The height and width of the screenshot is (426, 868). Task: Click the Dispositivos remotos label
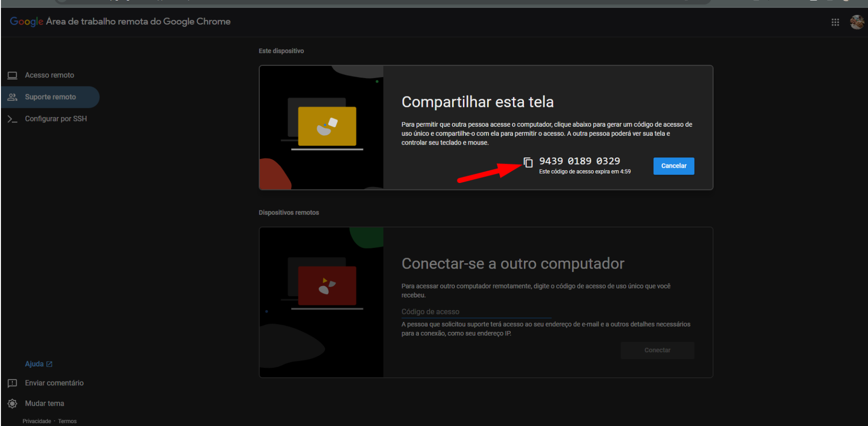(289, 213)
